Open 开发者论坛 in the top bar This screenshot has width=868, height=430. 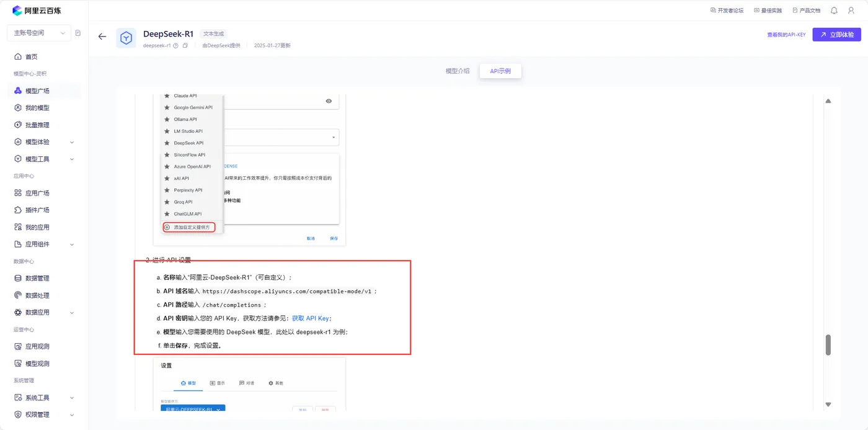[x=727, y=11]
